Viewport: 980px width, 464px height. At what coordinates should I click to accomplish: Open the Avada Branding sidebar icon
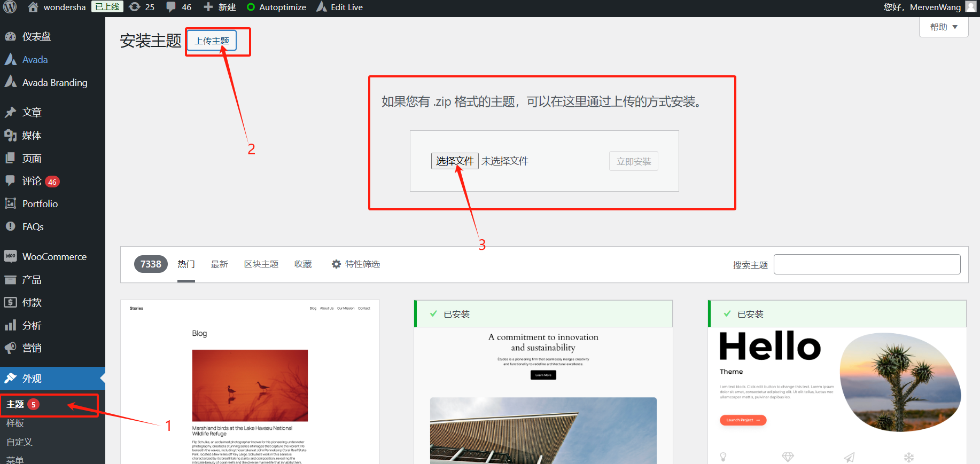click(10, 82)
